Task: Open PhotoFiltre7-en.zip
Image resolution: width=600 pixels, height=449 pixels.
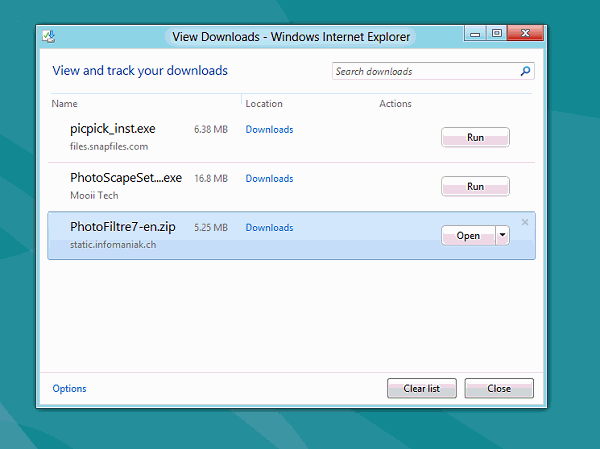Action: (468, 235)
